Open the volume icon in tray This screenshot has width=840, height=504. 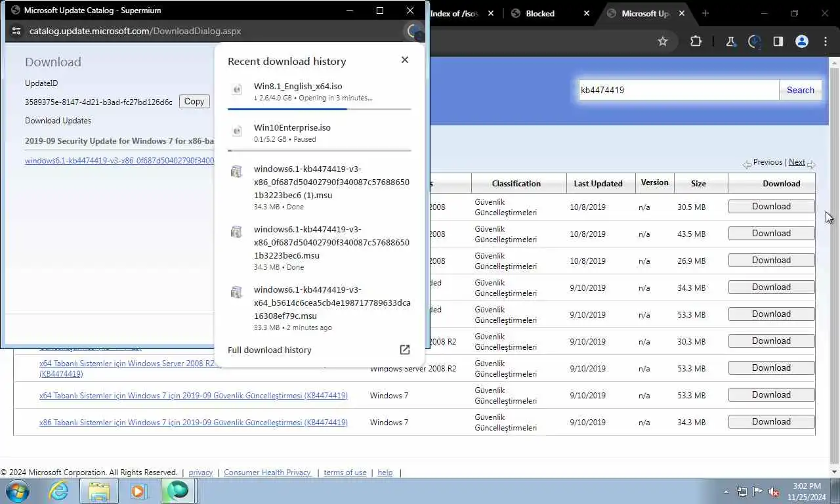(x=774, y=492)
